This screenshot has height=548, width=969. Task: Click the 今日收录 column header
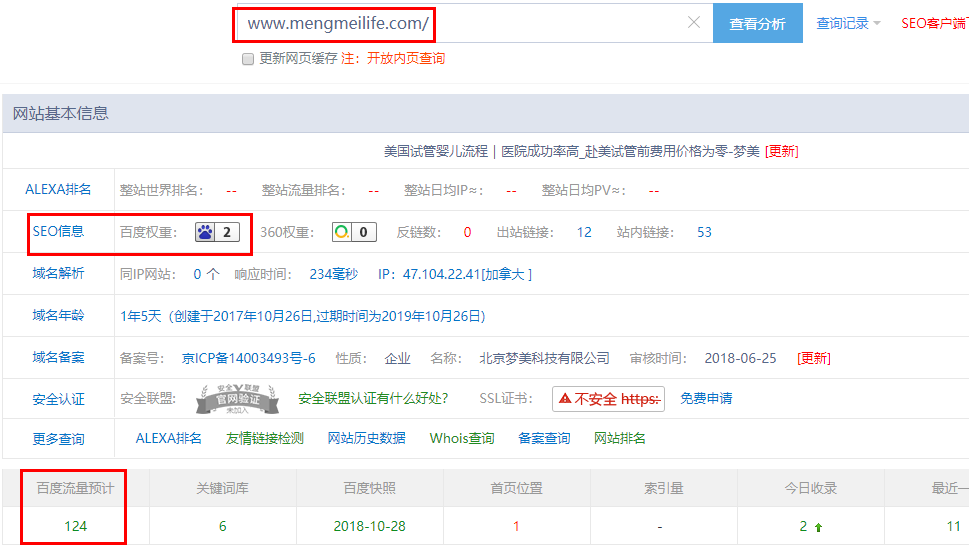pos(811,489)
